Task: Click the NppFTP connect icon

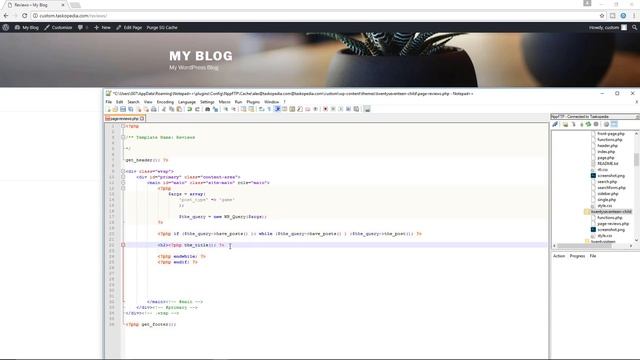Action: point(555,124)
